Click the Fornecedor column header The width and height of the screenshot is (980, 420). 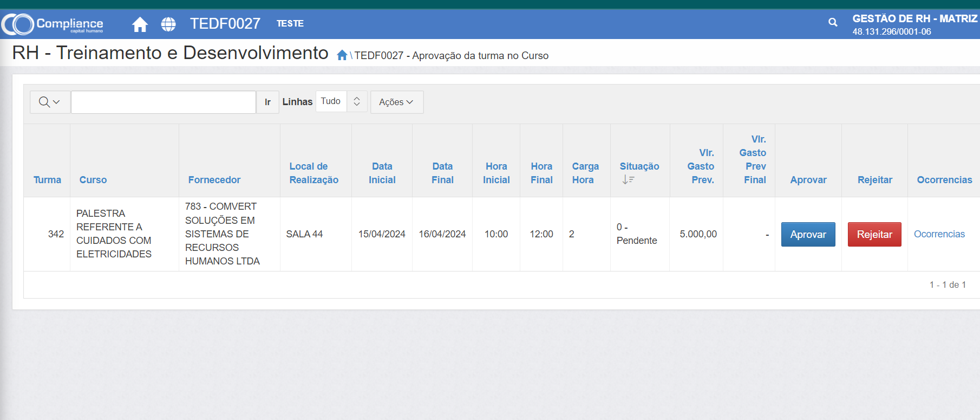(x=214, y=180)
